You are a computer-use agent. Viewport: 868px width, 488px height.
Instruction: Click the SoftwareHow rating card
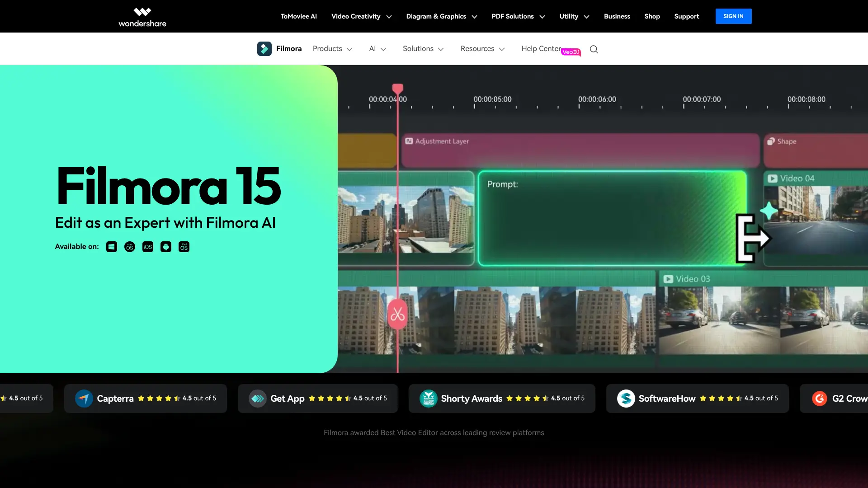tap(697, 399)
